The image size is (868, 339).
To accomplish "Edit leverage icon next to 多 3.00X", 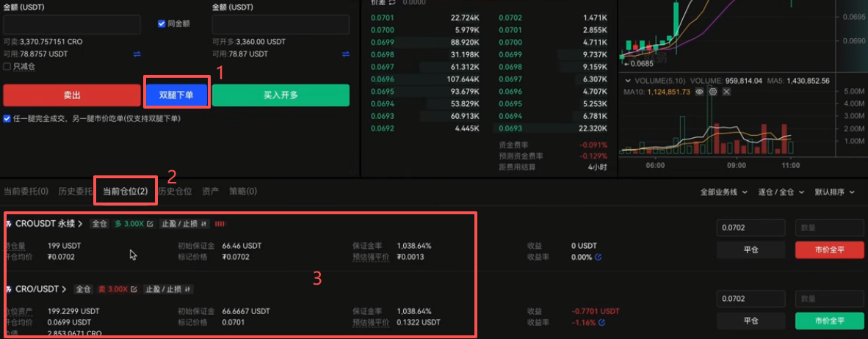I will point(150,225).
